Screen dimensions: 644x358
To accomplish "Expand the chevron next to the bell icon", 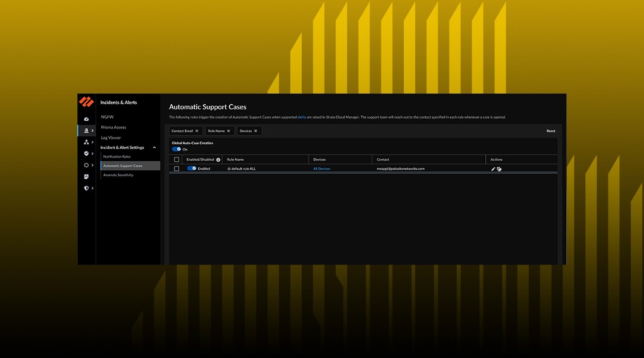I will (x=92, y=130).
